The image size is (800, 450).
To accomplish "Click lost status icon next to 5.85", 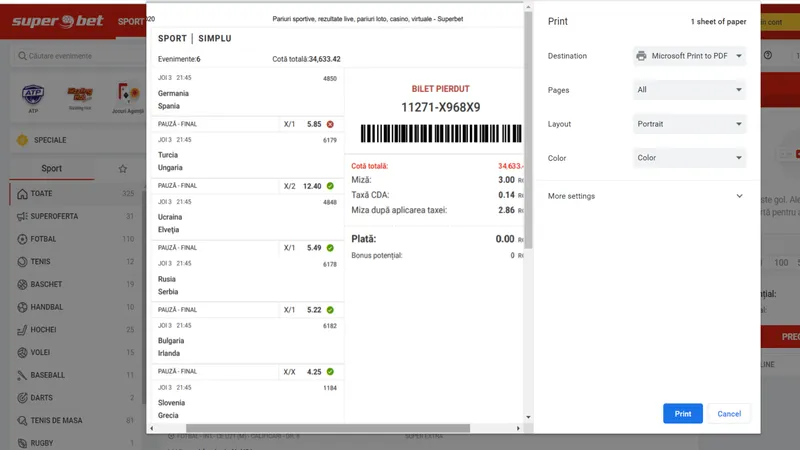I will (x=330, y=124).
